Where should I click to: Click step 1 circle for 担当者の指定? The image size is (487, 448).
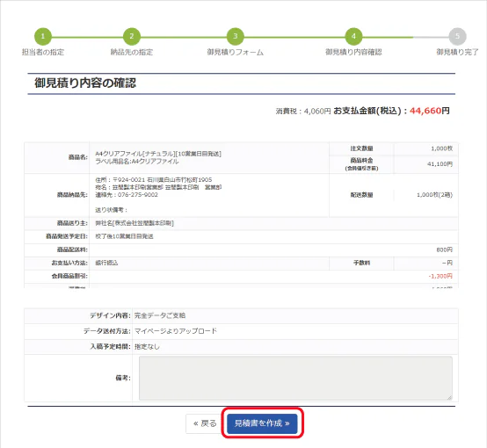click(x=42, y=36)
